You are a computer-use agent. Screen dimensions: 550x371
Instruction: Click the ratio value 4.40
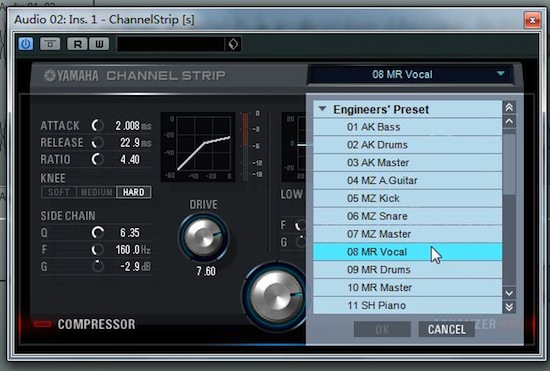[x=130, y=159]
